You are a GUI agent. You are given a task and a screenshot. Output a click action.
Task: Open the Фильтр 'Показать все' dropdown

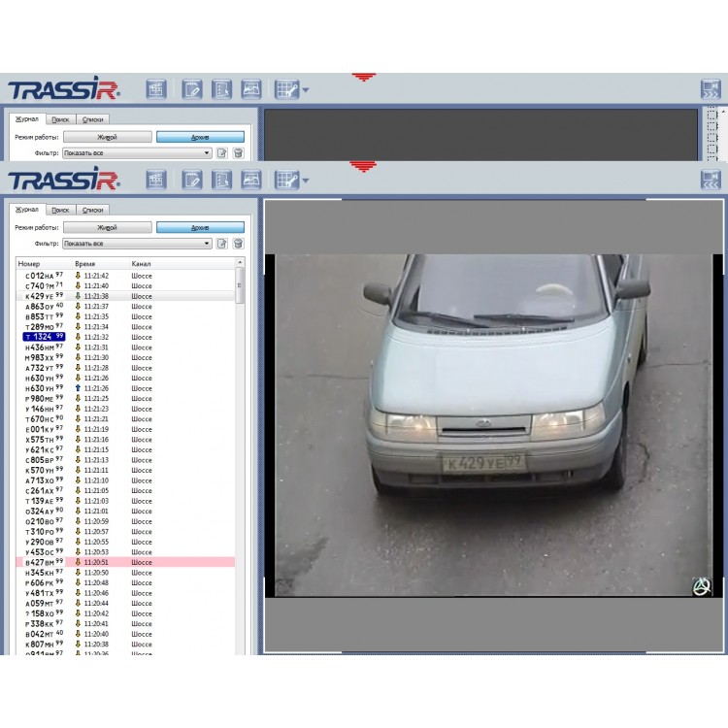pos(137,244)
